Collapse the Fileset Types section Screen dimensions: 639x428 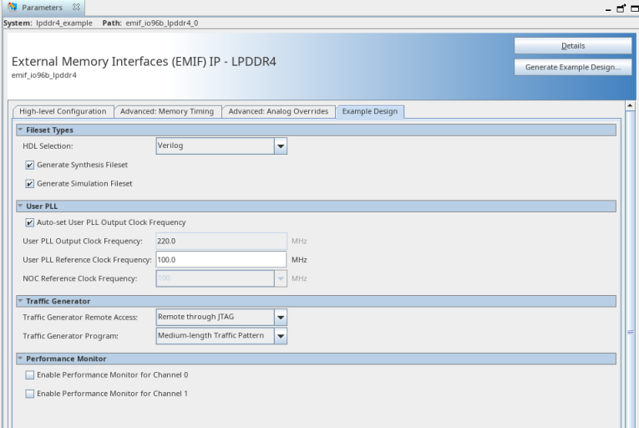pos(20,130)
